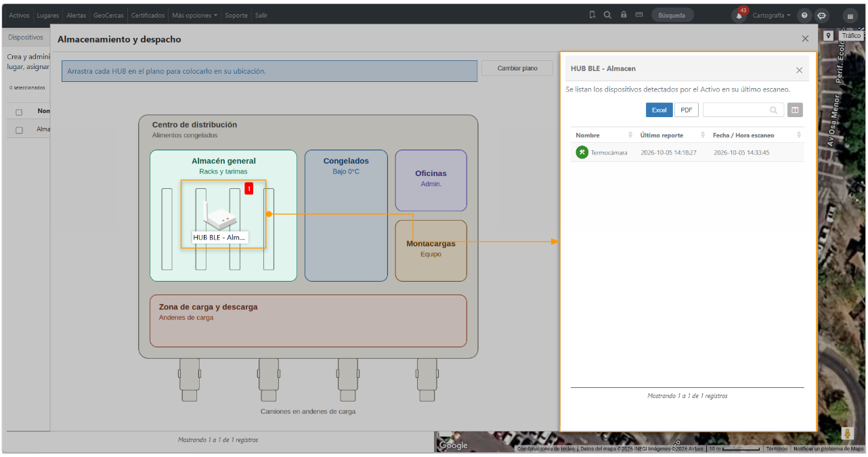Screen dimensions: 868x457
Task: Open the Certificados menu
Action: [x=148, y=15]
